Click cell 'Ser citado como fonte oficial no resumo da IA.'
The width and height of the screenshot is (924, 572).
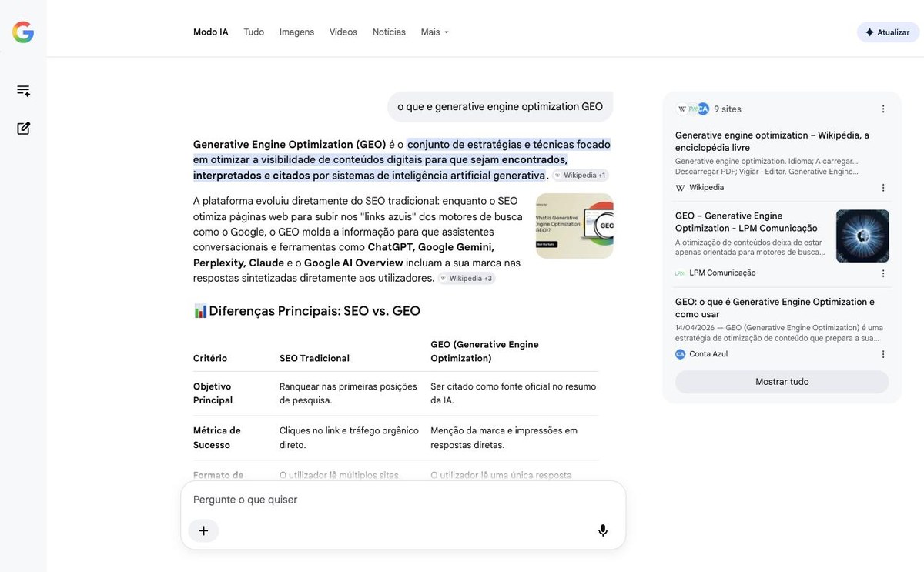[x=514, y=393]
